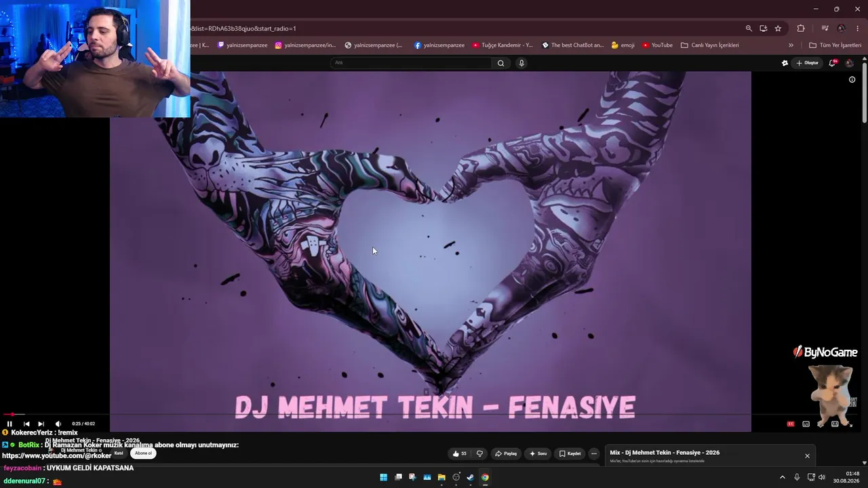This screenshot has width=868, height=488.
Task: Open more actions three-dot menu
Action: coord(594,453)
